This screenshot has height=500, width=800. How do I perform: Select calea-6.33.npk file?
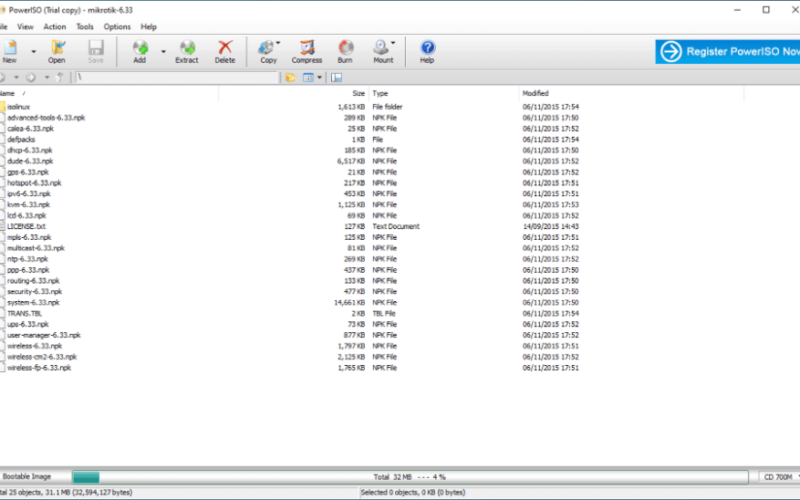[x=30, y=129]
